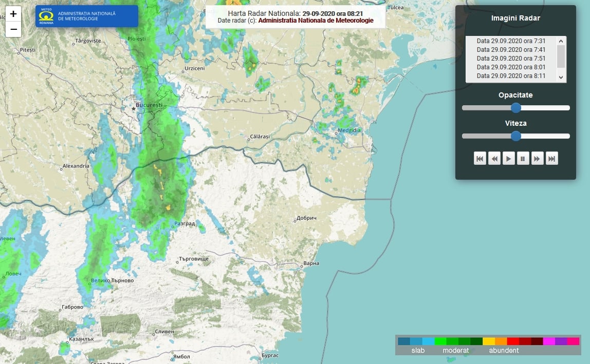Select radar image 29.09.2020 ora 8:11
This screenshot has height=364, width=590.
[511, 75]
